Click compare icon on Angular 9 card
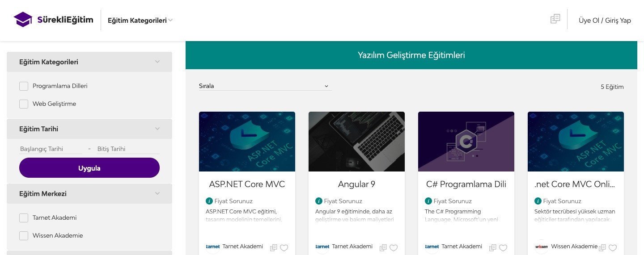 point(383,248)
